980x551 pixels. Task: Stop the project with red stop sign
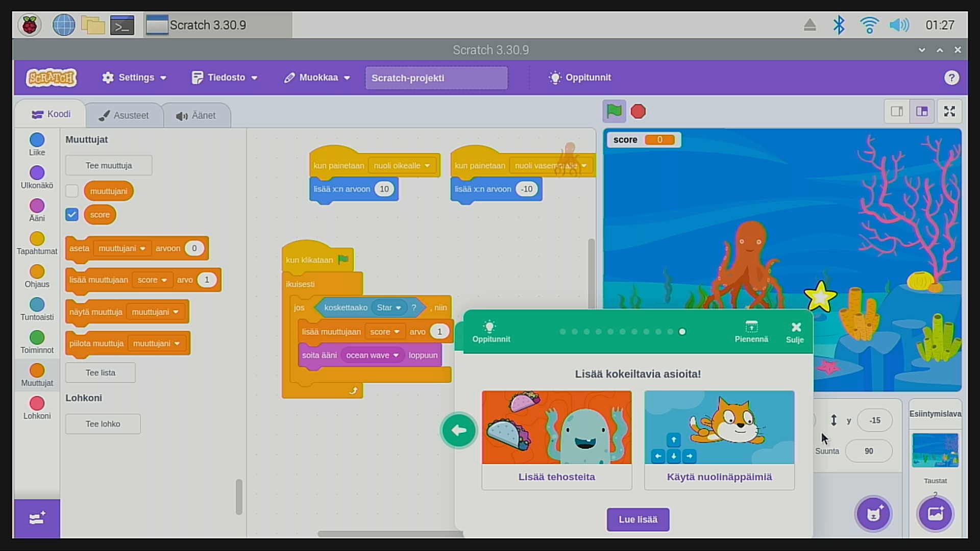638,111
